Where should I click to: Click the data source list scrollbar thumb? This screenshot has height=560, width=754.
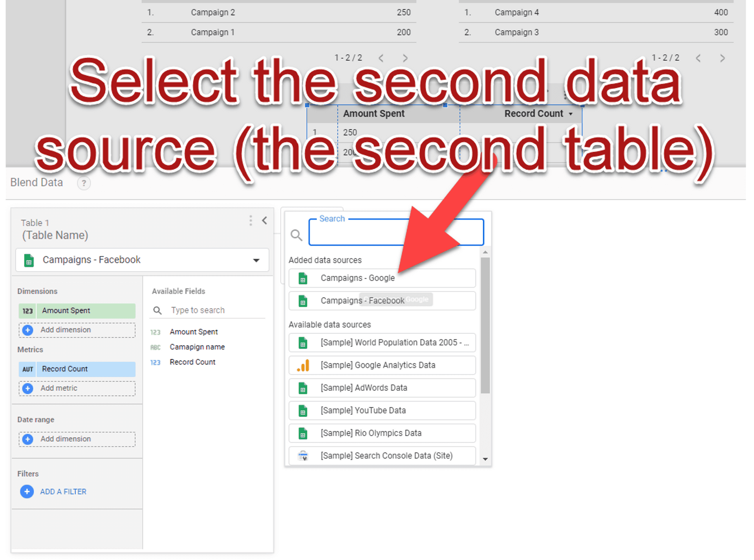coord(485,325)
